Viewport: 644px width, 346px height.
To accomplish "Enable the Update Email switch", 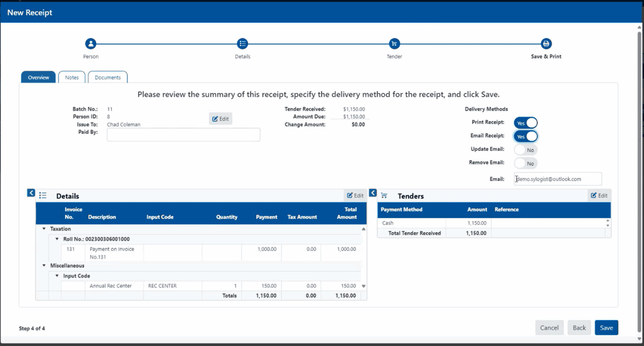I will pos(526,150).
